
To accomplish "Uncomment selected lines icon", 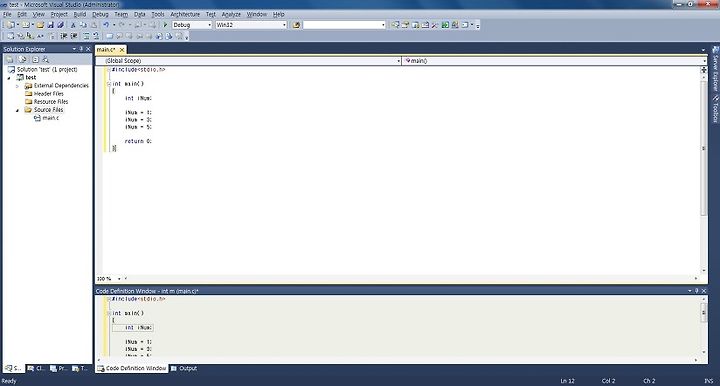I will (96, 36).
